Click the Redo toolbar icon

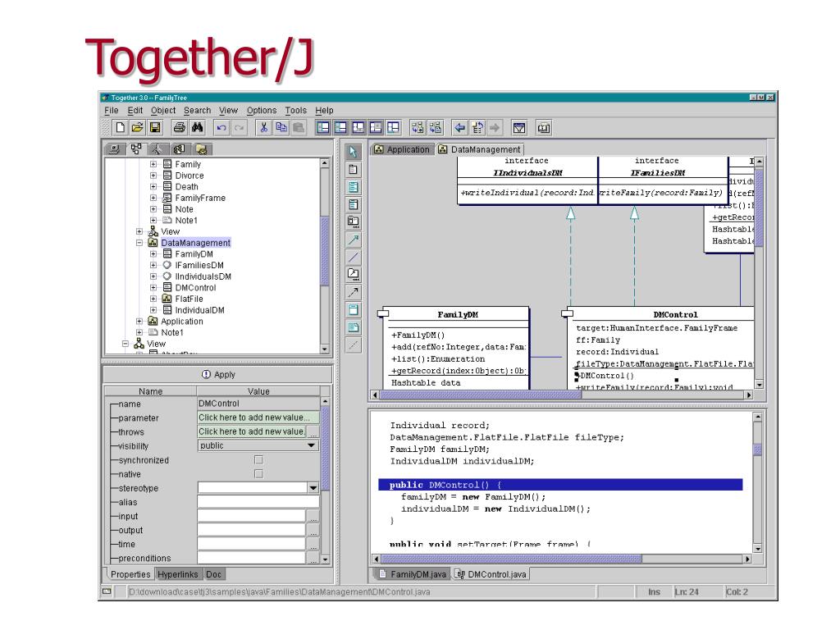(239, 127)
